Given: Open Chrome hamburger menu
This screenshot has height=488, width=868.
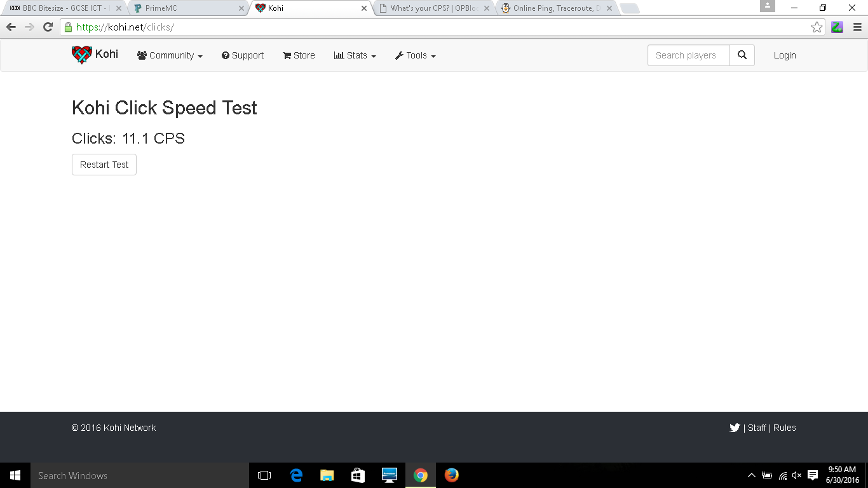Looking at the screenshot, I should point(857,27).
